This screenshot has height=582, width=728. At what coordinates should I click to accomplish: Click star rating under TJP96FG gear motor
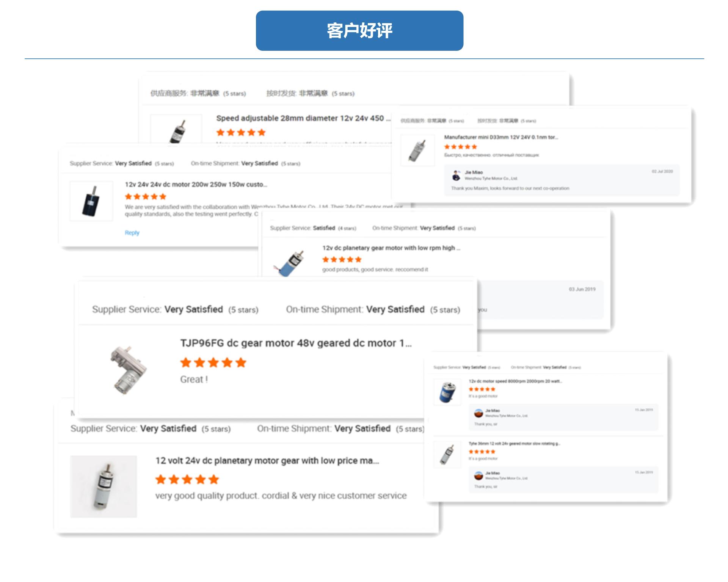[x=213, y=363]
